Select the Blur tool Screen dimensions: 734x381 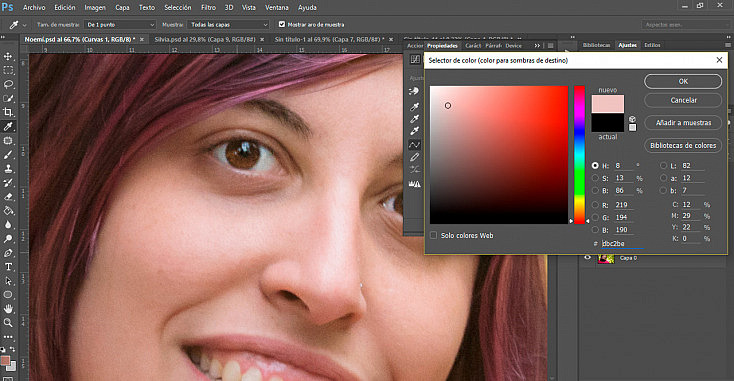pyautogui.click(x=8, y=225)
